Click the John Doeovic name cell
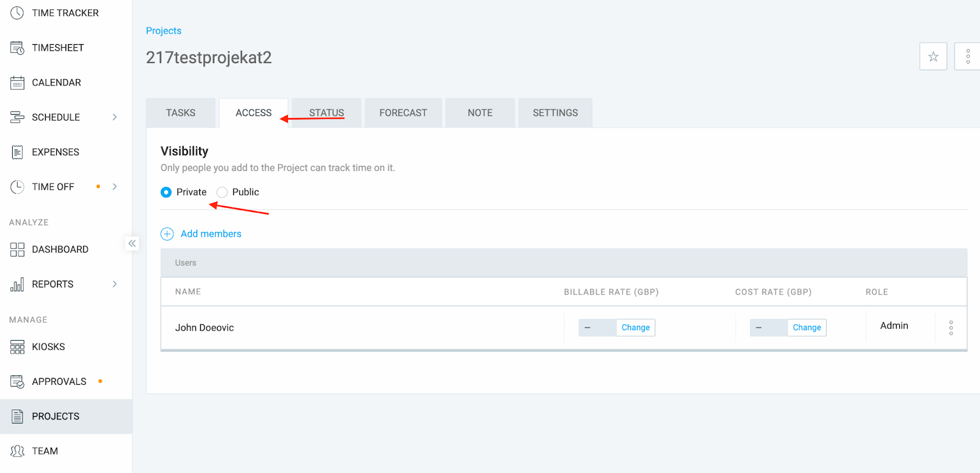Screen dimensions: 980x473 click(x=205, y=328)
